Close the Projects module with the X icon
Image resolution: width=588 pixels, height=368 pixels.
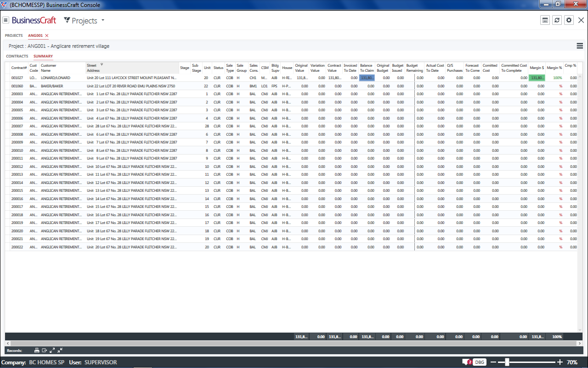pos(581,20)
